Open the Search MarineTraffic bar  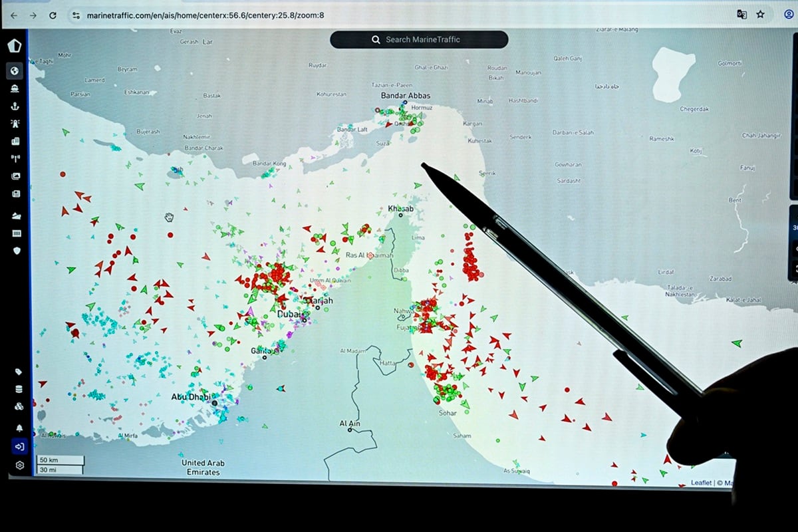tap(418, 39)
